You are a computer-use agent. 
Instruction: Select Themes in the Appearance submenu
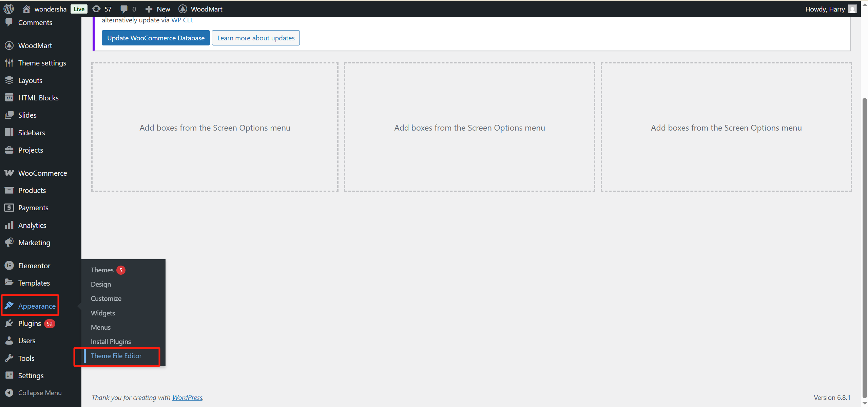[101, 270]
